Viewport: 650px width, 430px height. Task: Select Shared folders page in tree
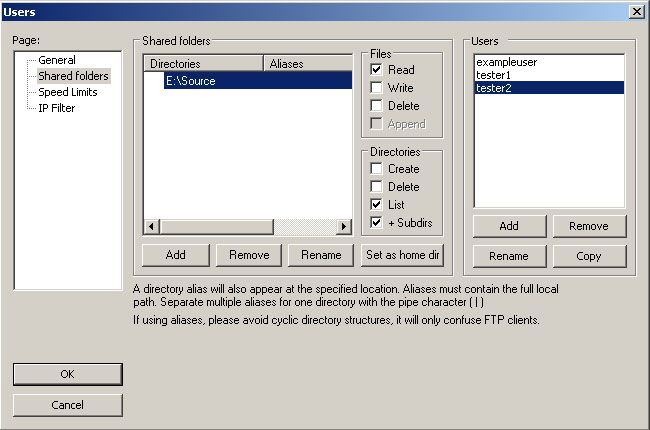(x=73, y=76)
